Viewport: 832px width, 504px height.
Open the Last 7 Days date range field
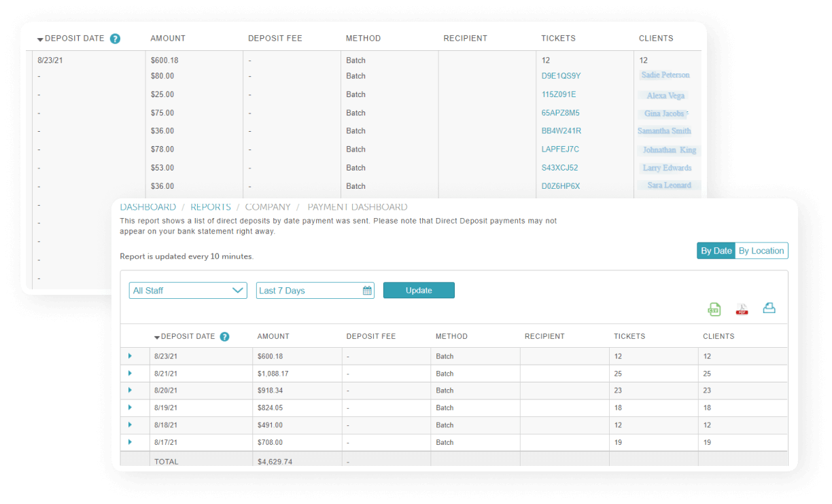click(315, 291)
